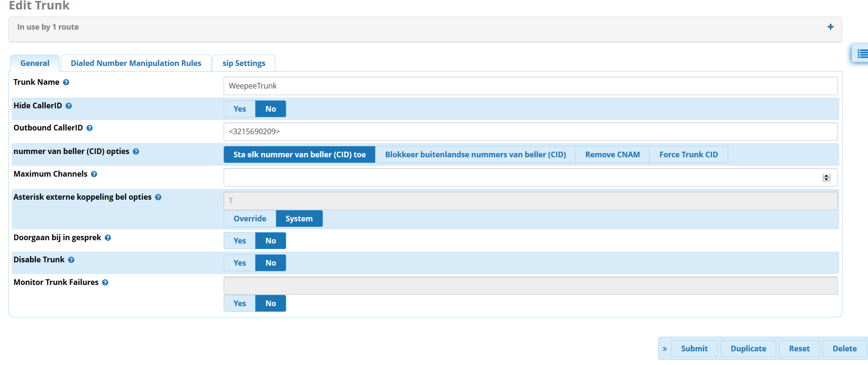Click the Maximum Channels spinner arrows

826,178
